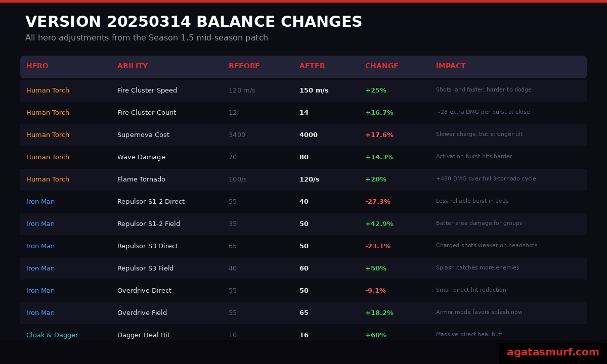The height and width of the screenshot is (364, 607).
Task: Click the HERO column header
Action: [37, 66]
